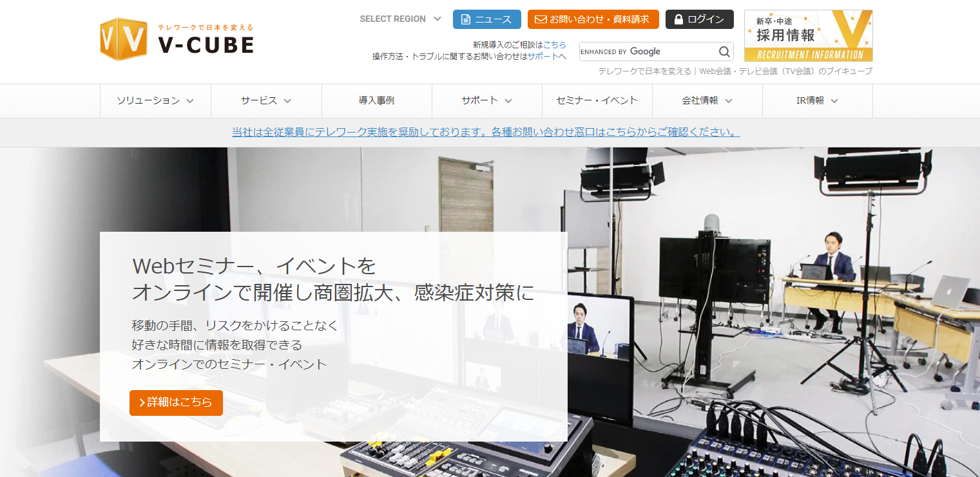The height and width of the screenshot is (477, 980).
Task: Click the padlock icon on ログイン button
Action: (x=678, y=19)
